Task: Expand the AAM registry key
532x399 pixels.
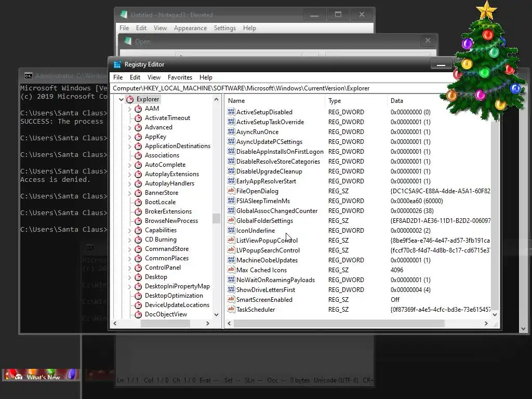Action: click(129, 109)
